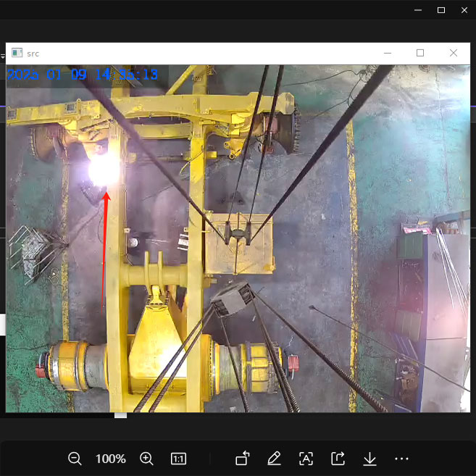Minimize the src window
Viewport: 476px width, 476px height.
point(388,53)
